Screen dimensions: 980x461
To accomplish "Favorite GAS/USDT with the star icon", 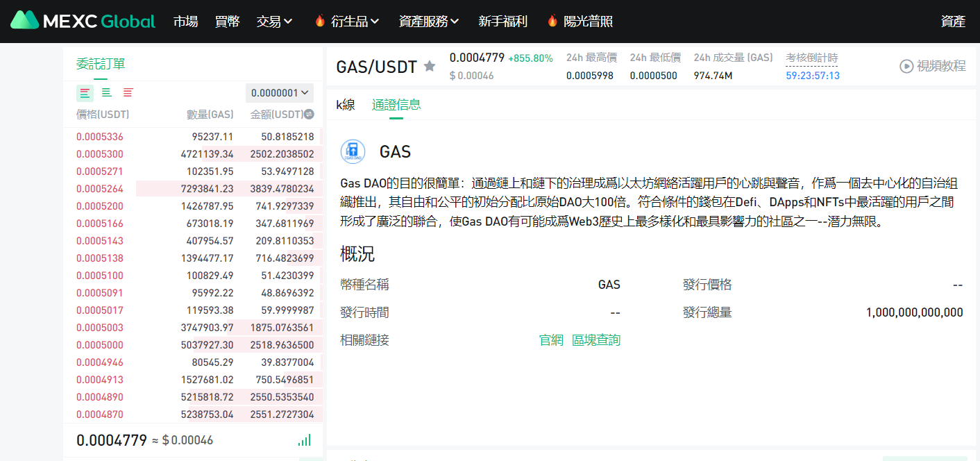I will point(430,67).
